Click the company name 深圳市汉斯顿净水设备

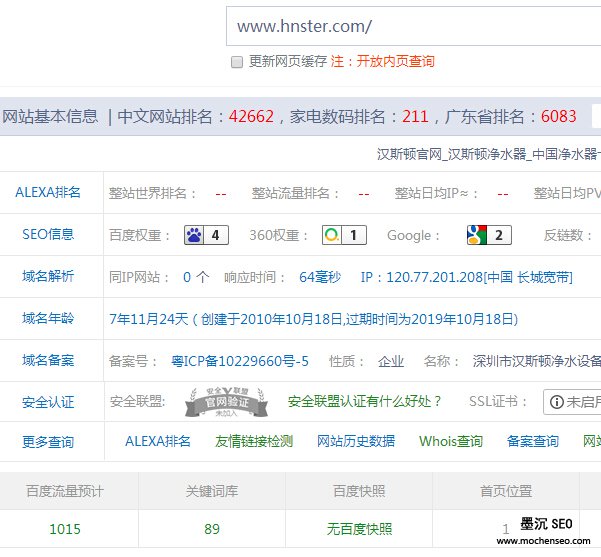click(x=537, y=361)
